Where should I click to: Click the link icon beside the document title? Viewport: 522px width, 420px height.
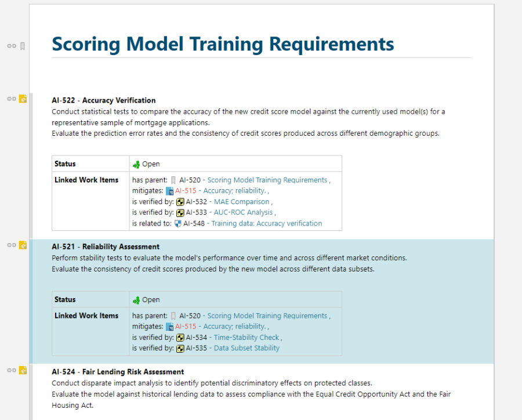click(x=11, y=46)
